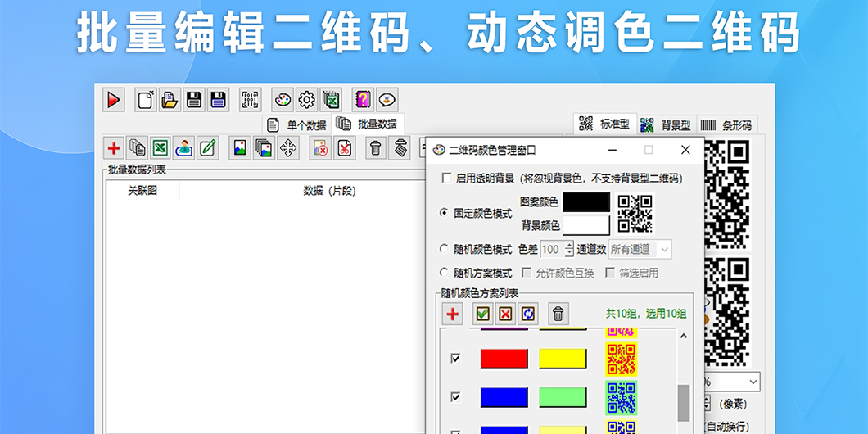Enable the transparent background checkbox

click(446, 179)
